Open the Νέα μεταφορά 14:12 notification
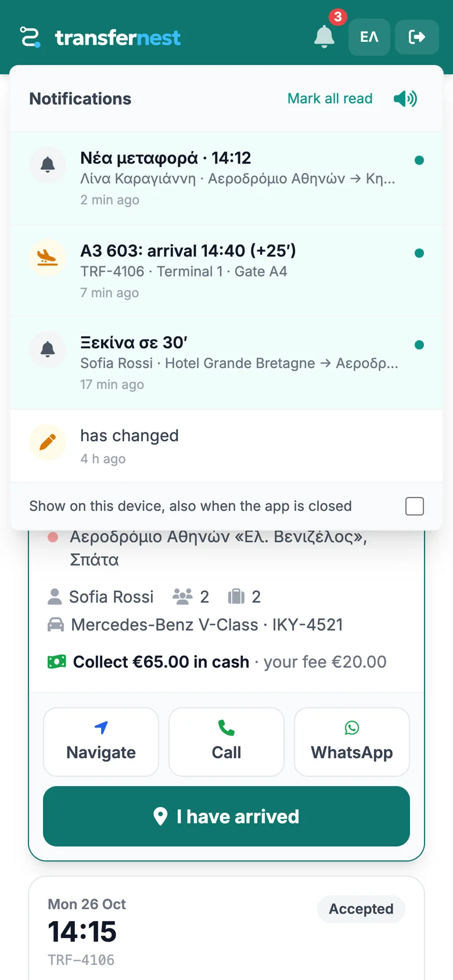This screenshot has height=980, width=453. click(227, 178)
